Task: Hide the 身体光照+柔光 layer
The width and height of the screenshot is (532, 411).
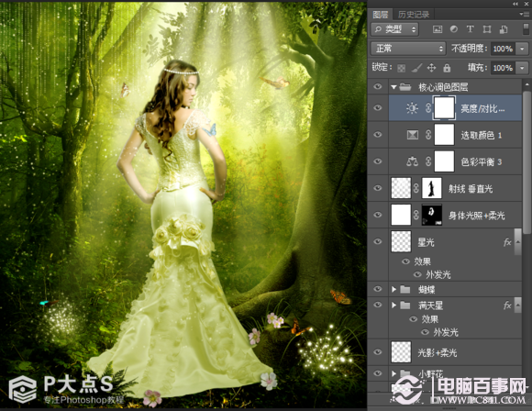Action: click(x=378, y=216)
